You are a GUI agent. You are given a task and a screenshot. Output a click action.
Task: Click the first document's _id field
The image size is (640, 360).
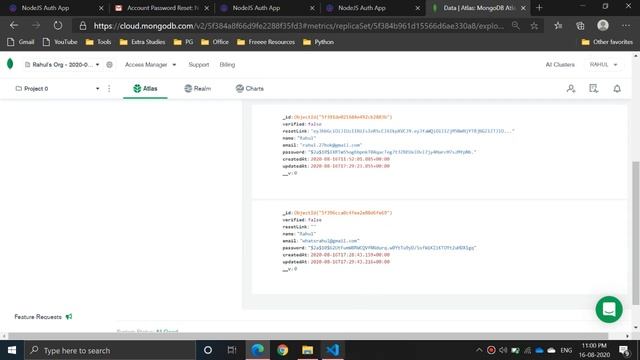337,117
